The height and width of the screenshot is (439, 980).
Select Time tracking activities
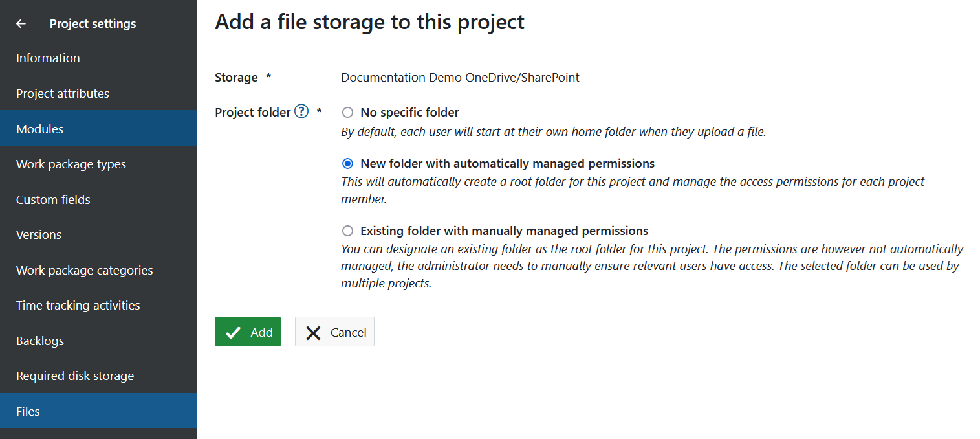click(78, 305)
